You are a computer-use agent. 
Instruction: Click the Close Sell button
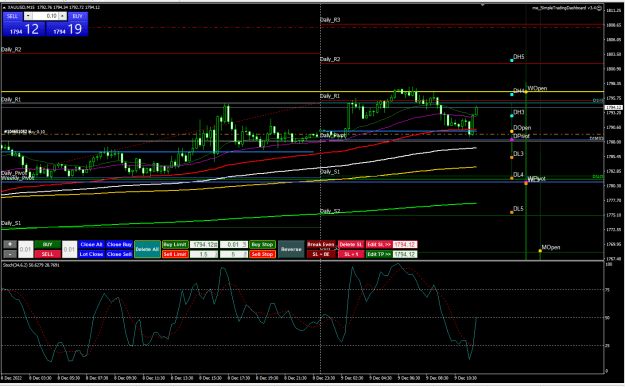(x=119, y=254)
